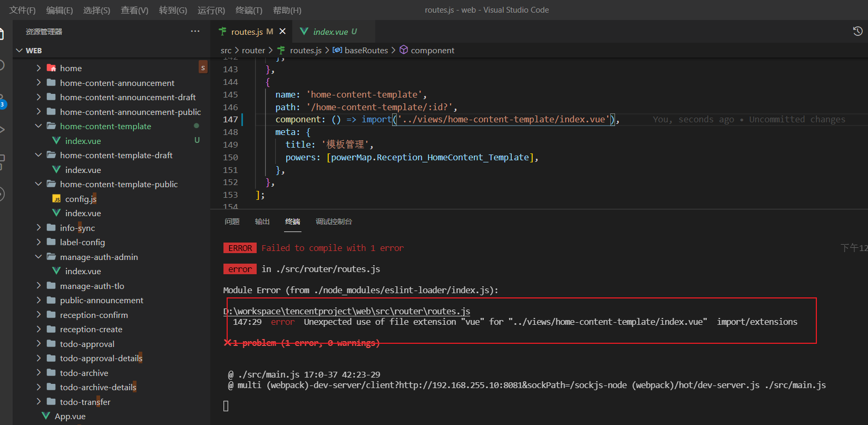Close the routes.js editor tab
Viewport: 868px width, 425px height.
click(x=282, y=32)
